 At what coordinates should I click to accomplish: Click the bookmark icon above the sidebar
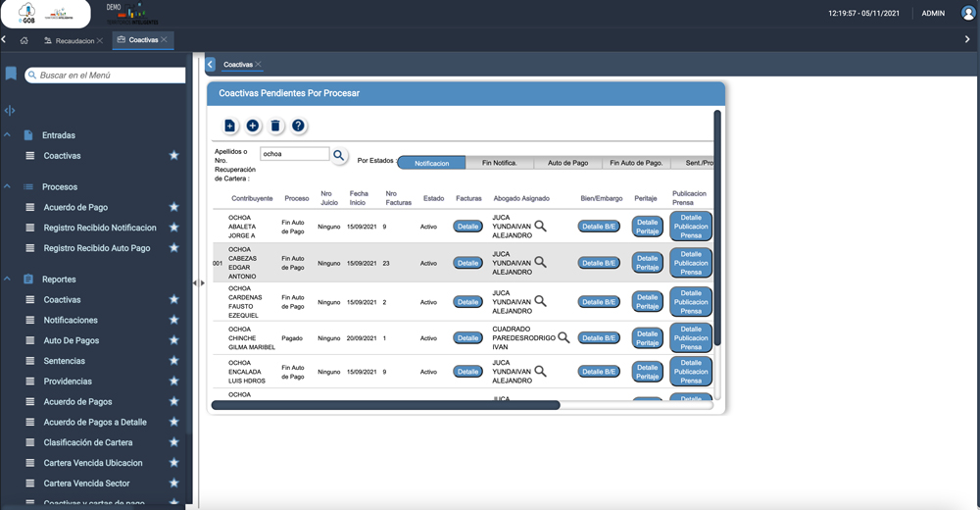[11, 75]
